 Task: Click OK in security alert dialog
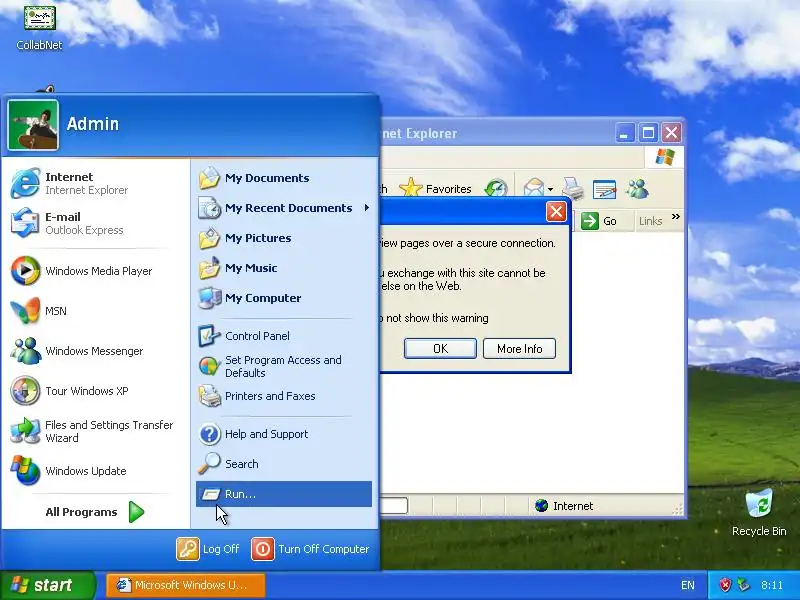click(x=440, y=348)
